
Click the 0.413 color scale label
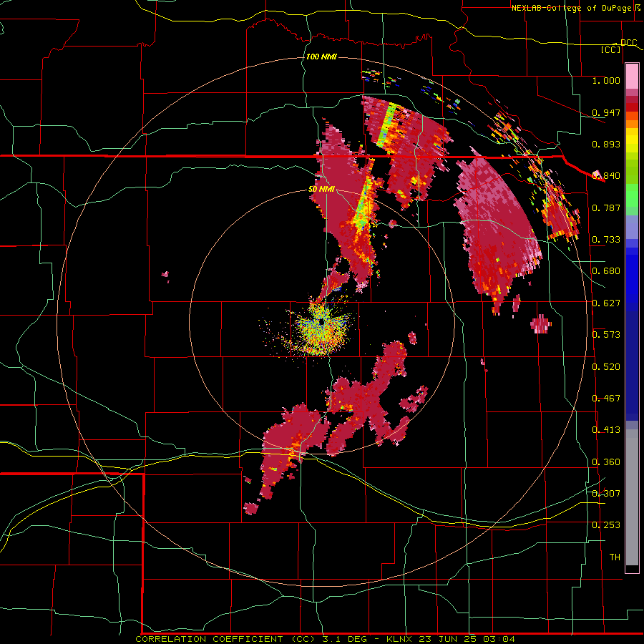point(606,430)
